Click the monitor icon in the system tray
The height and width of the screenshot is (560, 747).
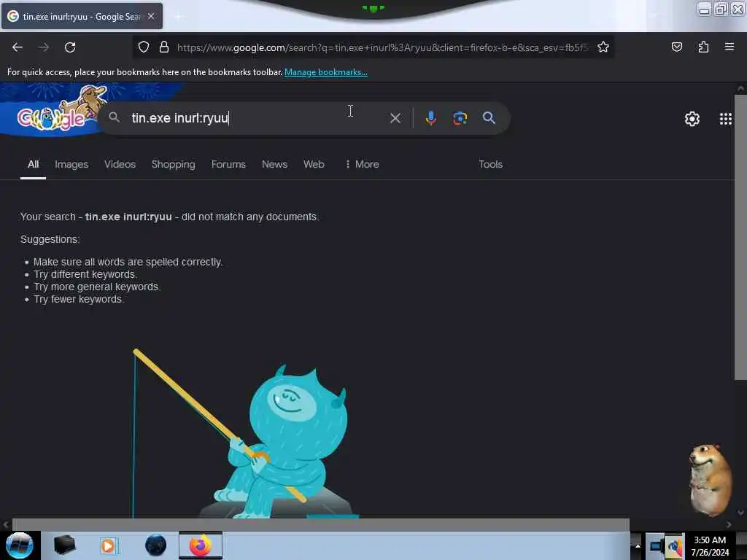click(656, 545)
